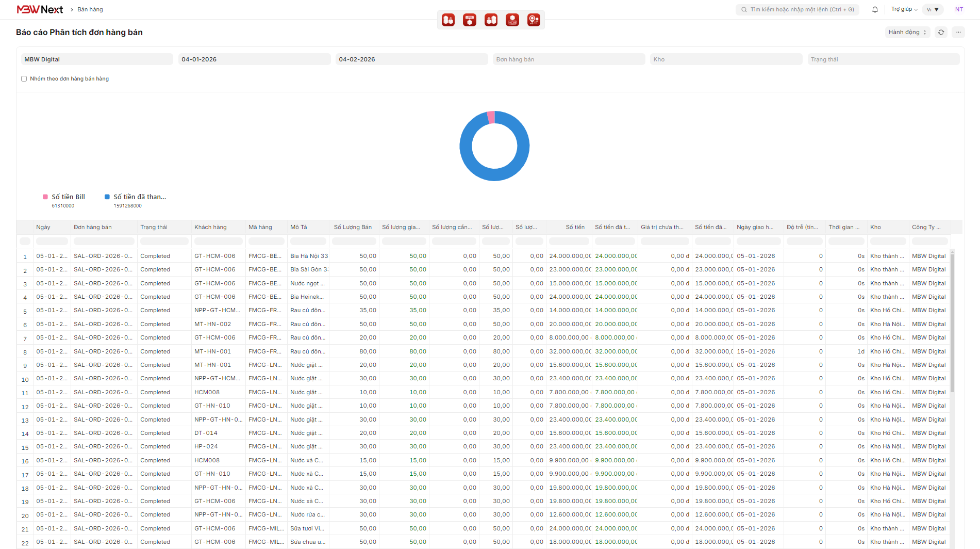Open the notifications bell
Image resolution: width=980 pixels, height=549 pixels.
[875, 9]
